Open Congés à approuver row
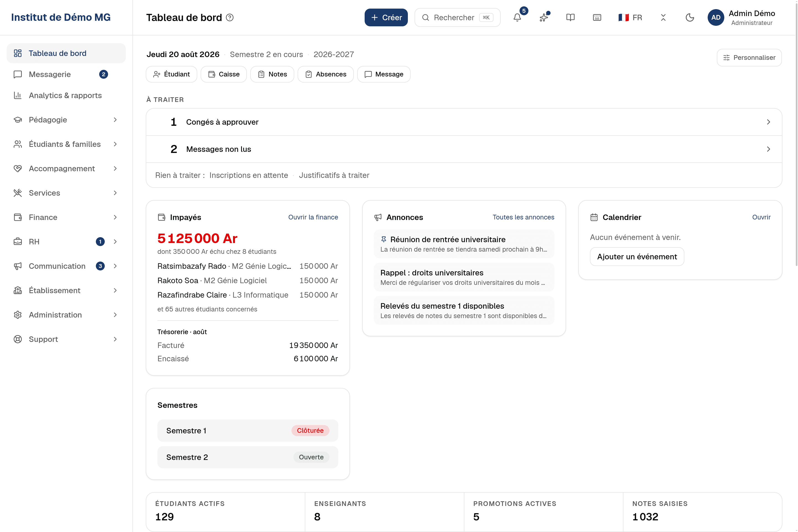 (464, 122)
